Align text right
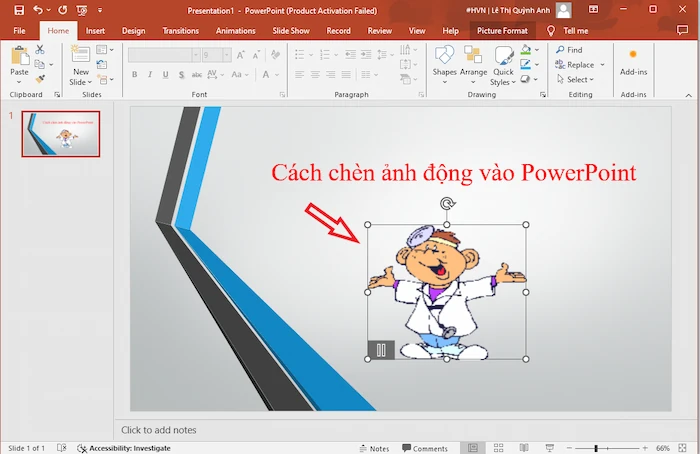This screenshot has height=454, width=700. (x=330, y=75)
